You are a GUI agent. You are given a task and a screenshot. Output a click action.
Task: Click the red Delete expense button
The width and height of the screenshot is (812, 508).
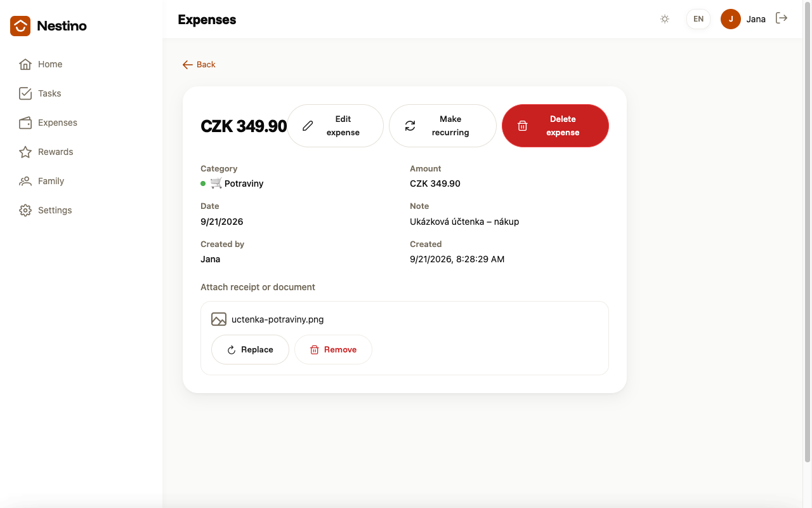click(555, 126)
